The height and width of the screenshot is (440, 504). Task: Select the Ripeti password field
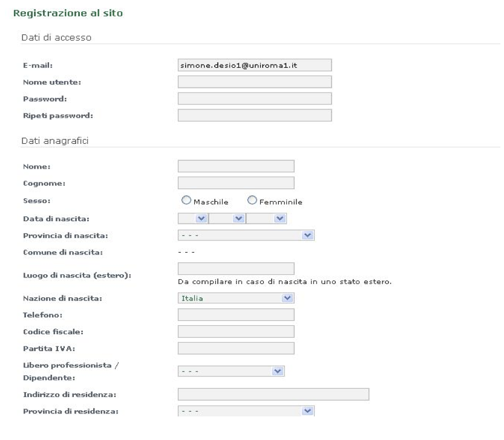(x=255, y=115)
